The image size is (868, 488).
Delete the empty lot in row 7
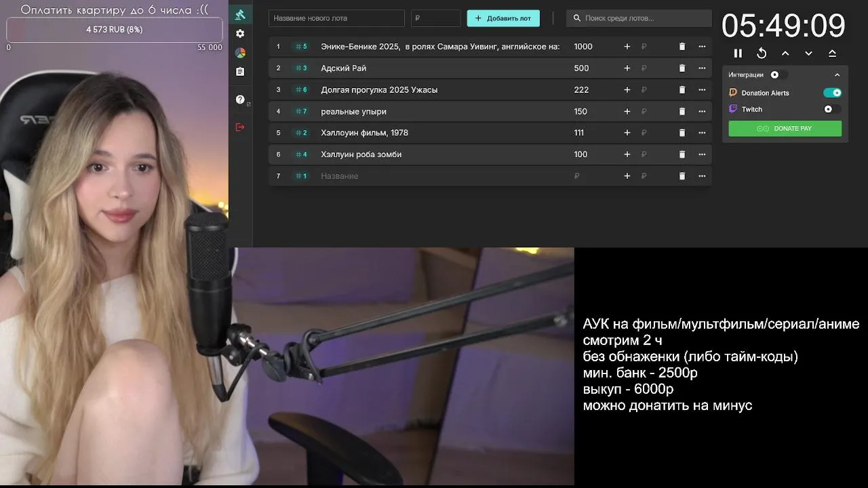coord(682,176)
